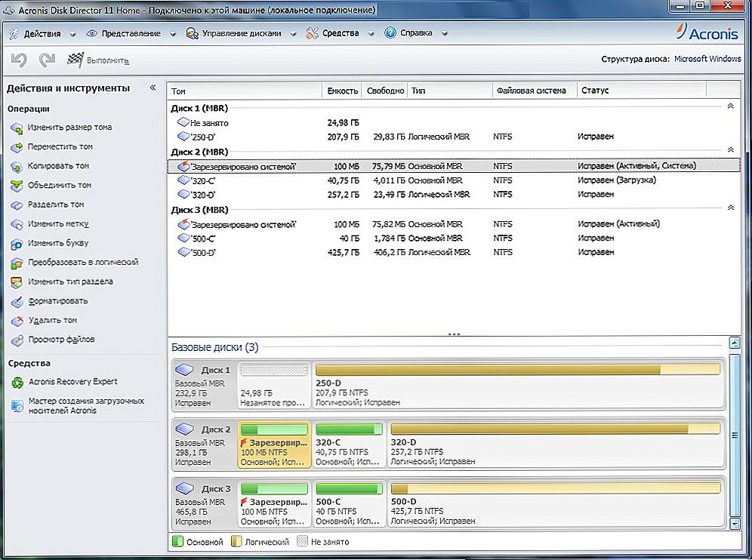Click the Undo arrow icon in toolbar
The width and height of the screenshot is (752, 560).
[19, 60]
